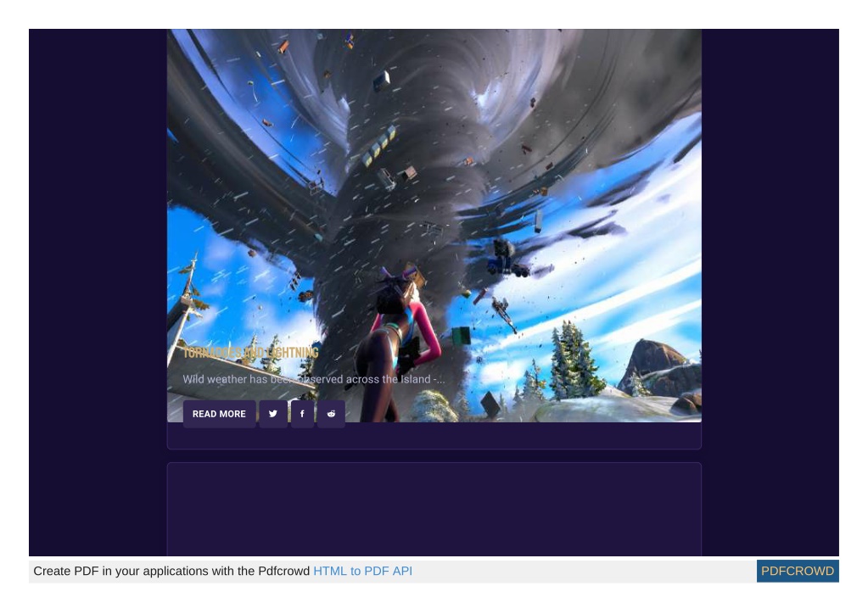Click the tornado article image
This screenshot has height=614, width=868.
[434, 226]
